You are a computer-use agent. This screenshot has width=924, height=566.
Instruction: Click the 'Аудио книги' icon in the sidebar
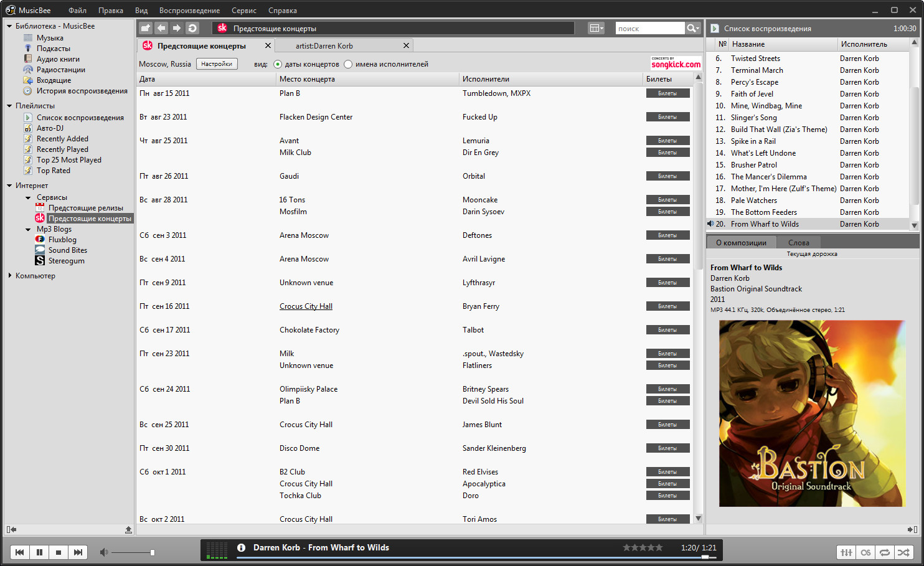coord(28,59)
